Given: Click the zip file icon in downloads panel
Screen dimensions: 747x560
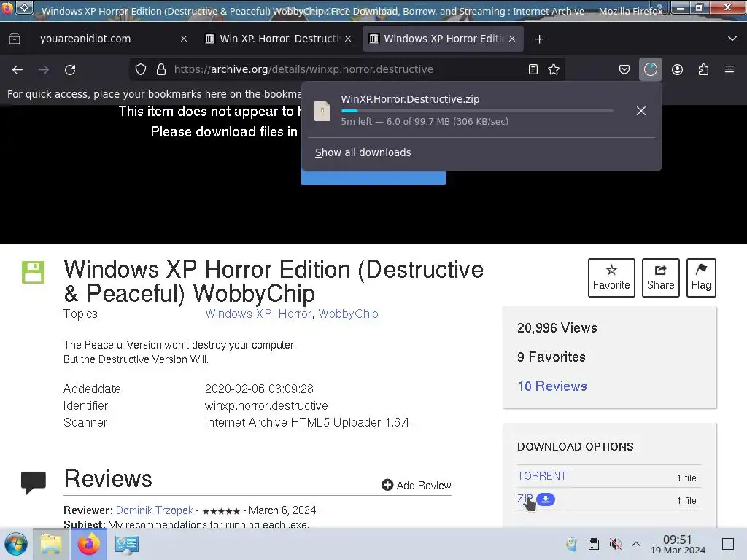Looking at the screenshot, I should pyautogui.click(x=322, y=111).
